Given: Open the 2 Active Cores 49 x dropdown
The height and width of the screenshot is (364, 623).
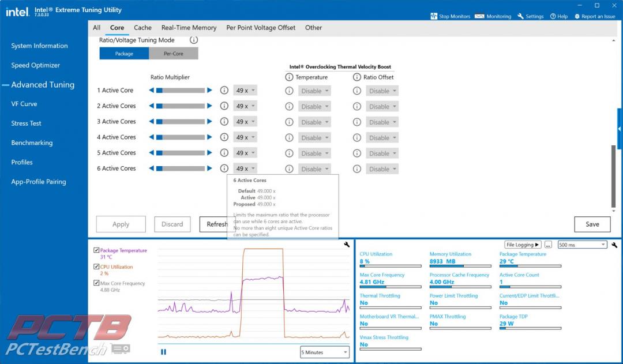Looking at the screenshot, I should tap(245, 106).
